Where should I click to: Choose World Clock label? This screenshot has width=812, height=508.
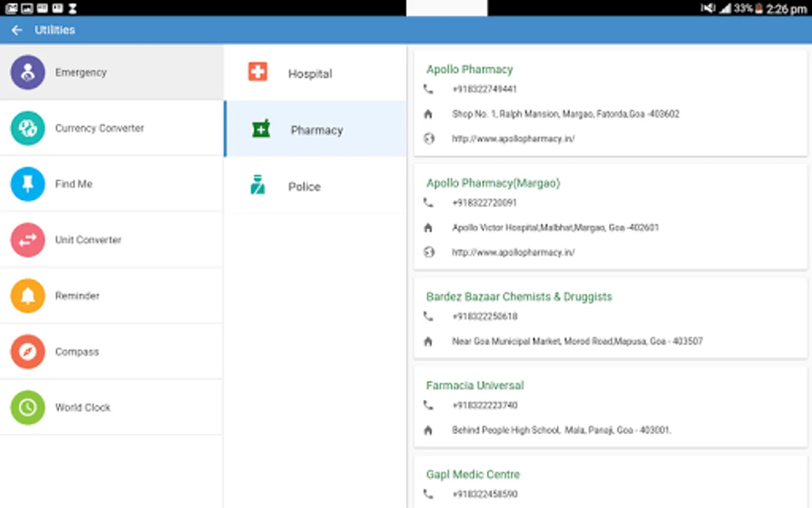coord(83,408)
